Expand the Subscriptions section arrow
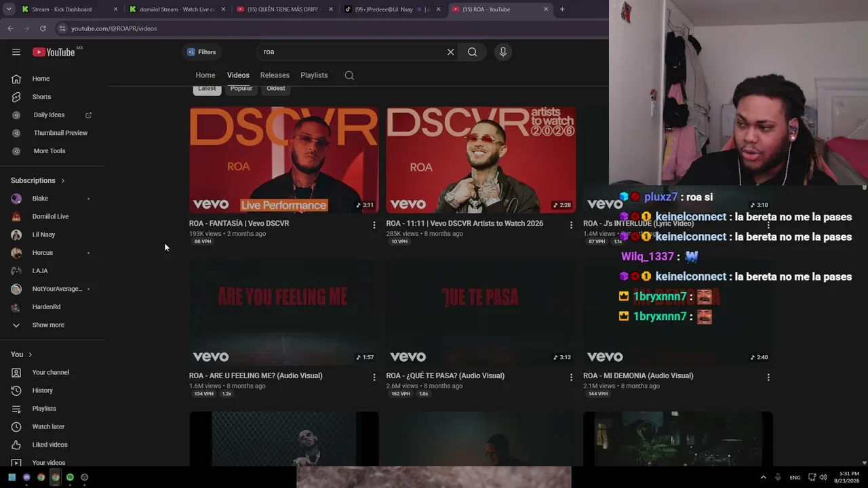The height and width of the screenshot is (488, 868). 63,181
